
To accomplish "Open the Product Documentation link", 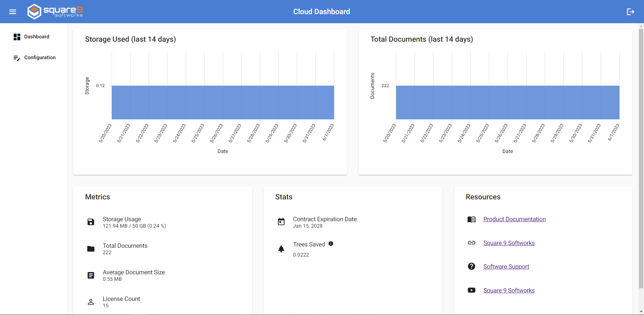I will 514,219.
